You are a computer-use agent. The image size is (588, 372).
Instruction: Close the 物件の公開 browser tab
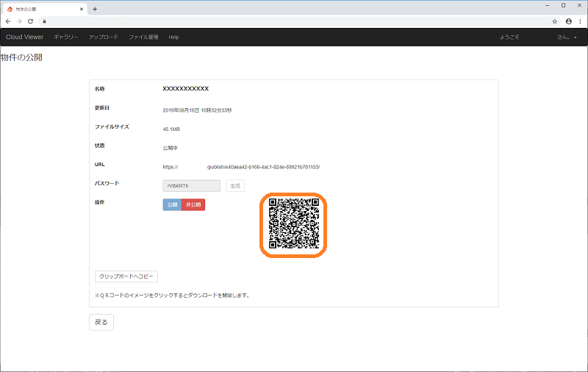[82, 9]
